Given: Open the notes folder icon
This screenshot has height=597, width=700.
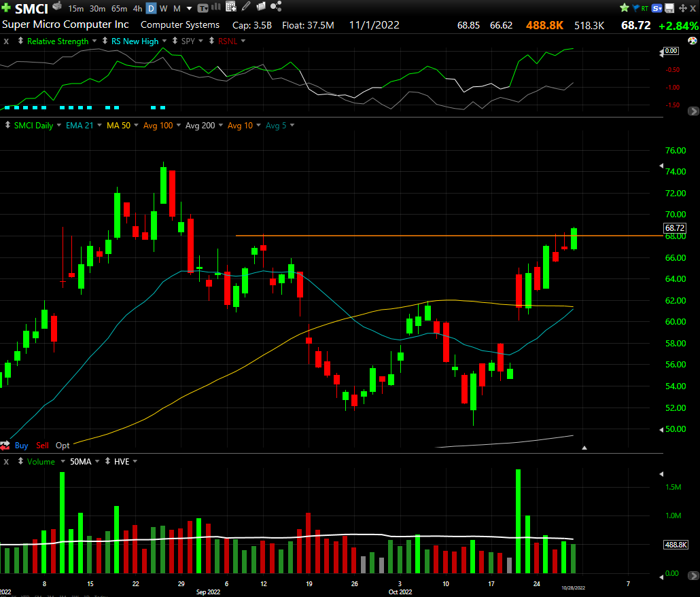Looking at the screenshot, I should (x=261, y=6).
